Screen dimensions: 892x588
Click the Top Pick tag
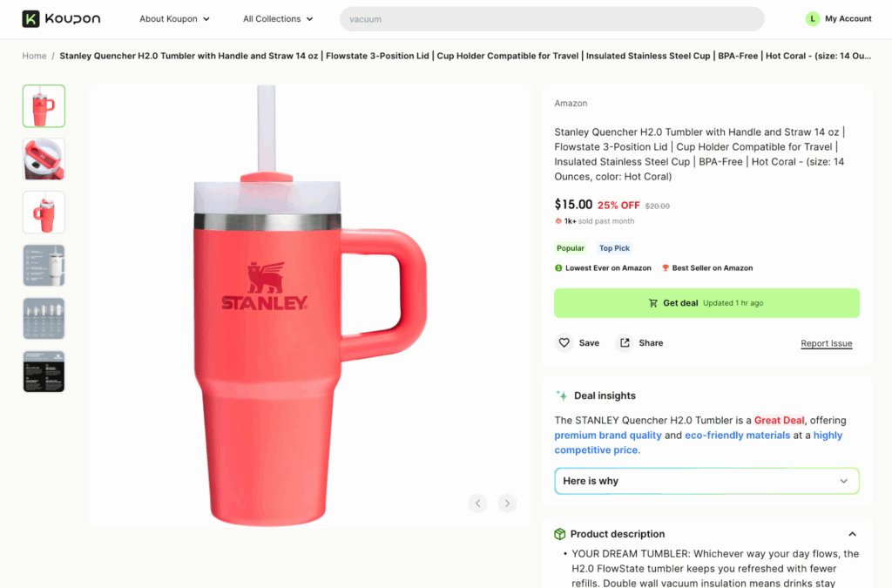pyautogui.click(x=614, y=248)
